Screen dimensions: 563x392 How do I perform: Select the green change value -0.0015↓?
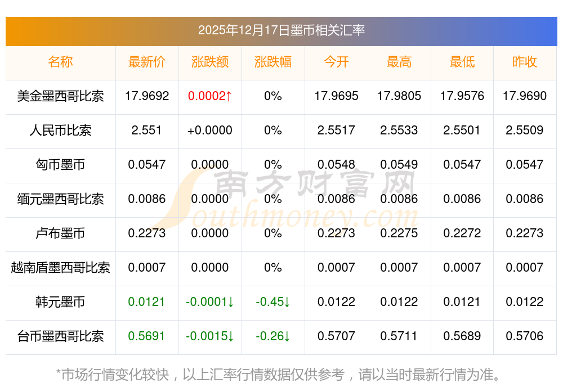coord(210,336)
